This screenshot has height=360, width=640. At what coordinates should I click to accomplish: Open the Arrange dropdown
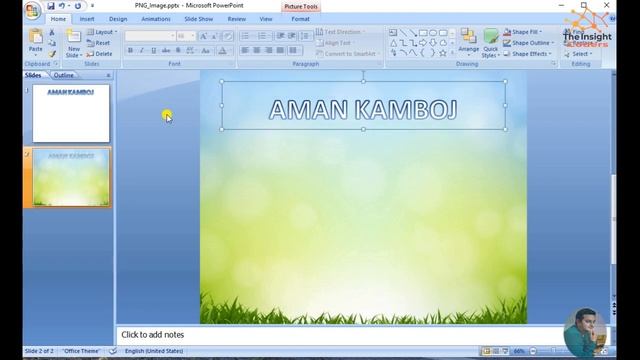pos(469,42)
